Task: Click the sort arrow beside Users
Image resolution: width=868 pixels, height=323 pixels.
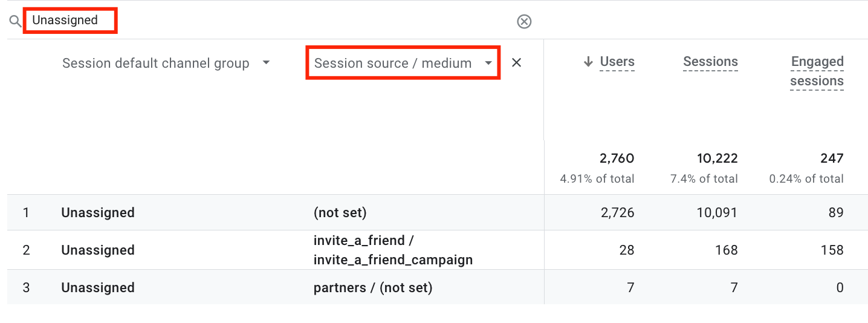Action: point(589,62)
